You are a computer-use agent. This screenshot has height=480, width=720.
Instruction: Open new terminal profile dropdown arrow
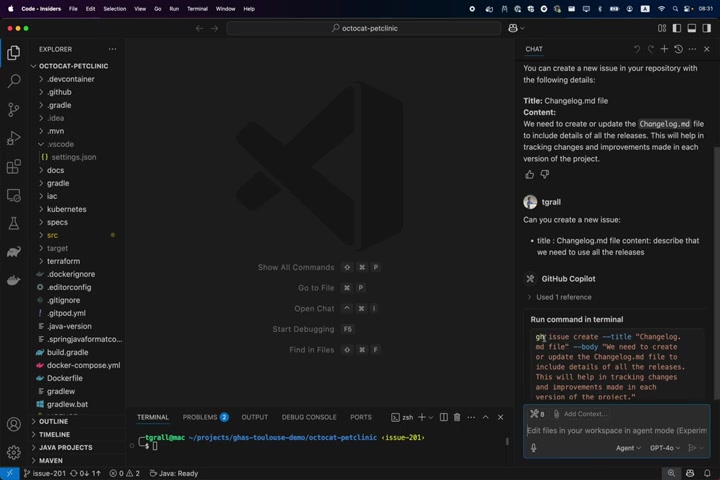pyautogui.click(x=431, y=417)
